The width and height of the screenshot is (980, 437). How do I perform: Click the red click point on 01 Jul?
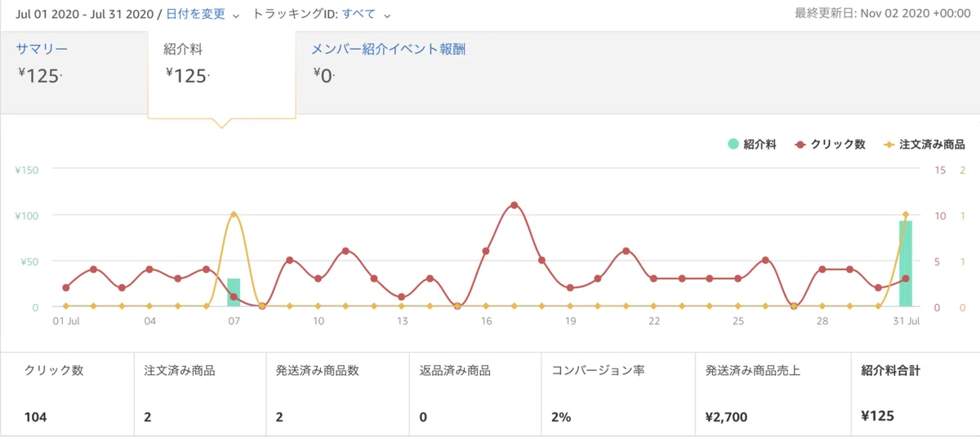tap(65, 288)
